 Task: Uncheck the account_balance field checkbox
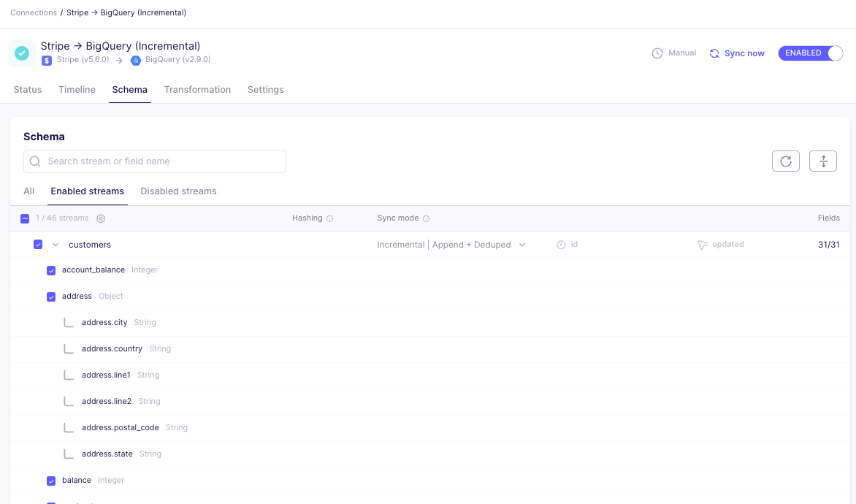[51, 270]
